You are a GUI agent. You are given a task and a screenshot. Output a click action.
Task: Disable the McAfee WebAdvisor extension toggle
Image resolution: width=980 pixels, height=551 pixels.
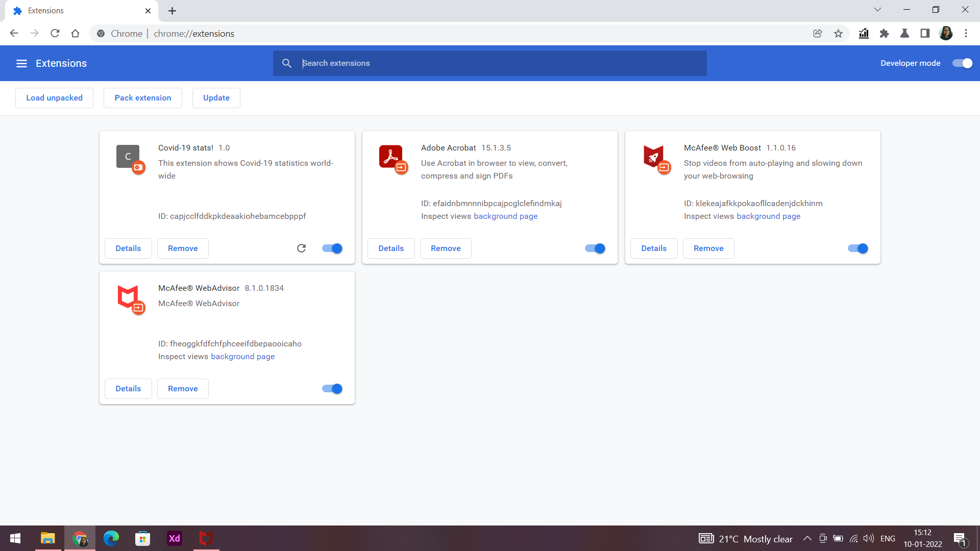(x=332, y=389)
